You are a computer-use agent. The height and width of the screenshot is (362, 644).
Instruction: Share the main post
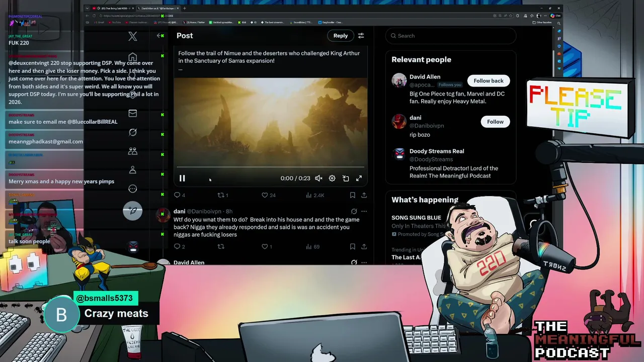point(364,195)
